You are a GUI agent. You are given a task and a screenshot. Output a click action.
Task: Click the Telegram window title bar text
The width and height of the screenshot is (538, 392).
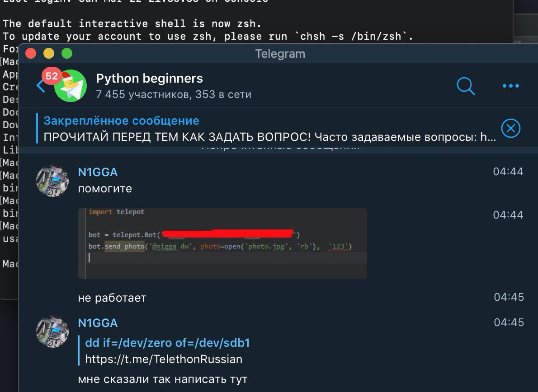pyautogui.click(x=280, y=54)
